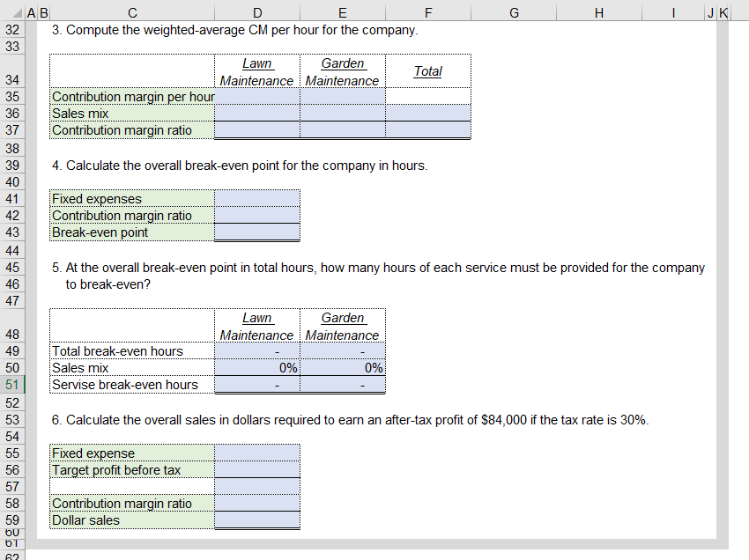The image size is (749, 560).
Task: Select column G header
Action: click(514, 13)
